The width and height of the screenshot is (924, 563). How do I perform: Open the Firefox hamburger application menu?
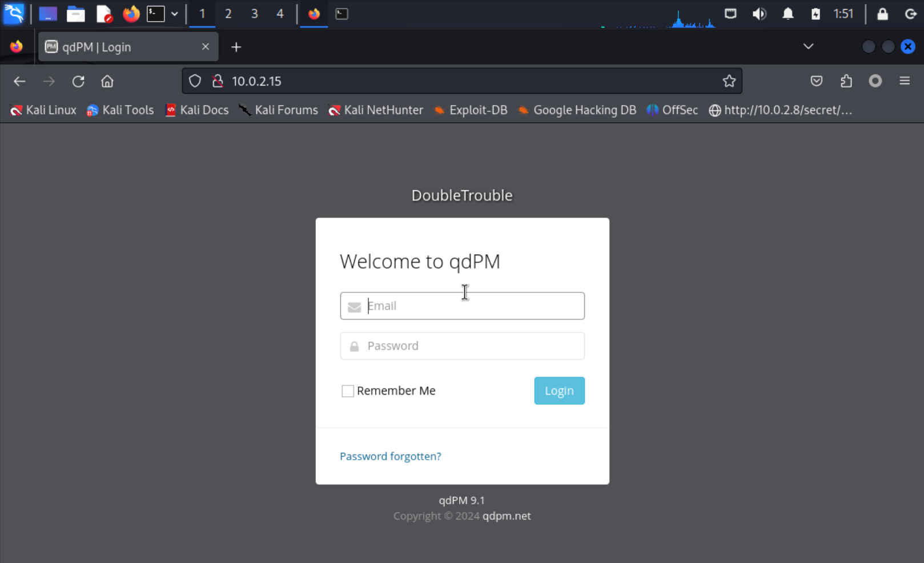(x=905, y=81)
